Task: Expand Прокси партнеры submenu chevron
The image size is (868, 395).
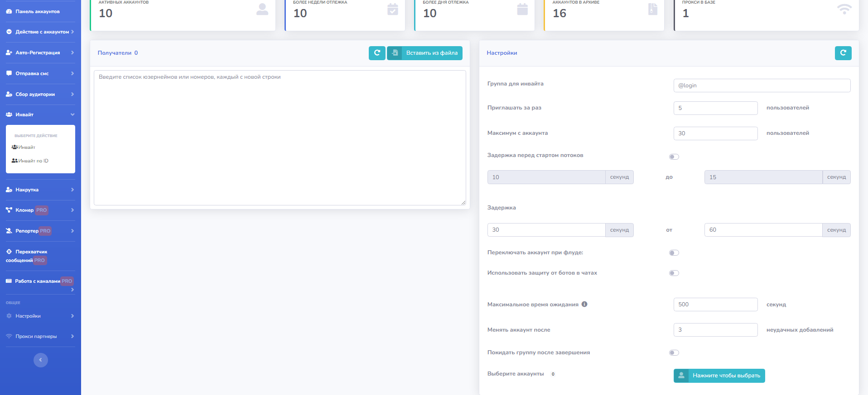Action: click(x=72, y=336)
